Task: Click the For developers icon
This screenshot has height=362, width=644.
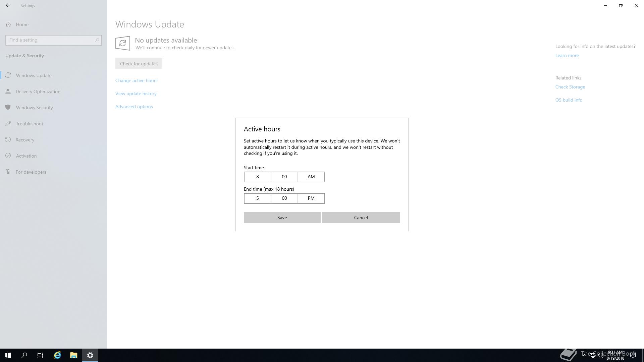Action: coord(8,172)
